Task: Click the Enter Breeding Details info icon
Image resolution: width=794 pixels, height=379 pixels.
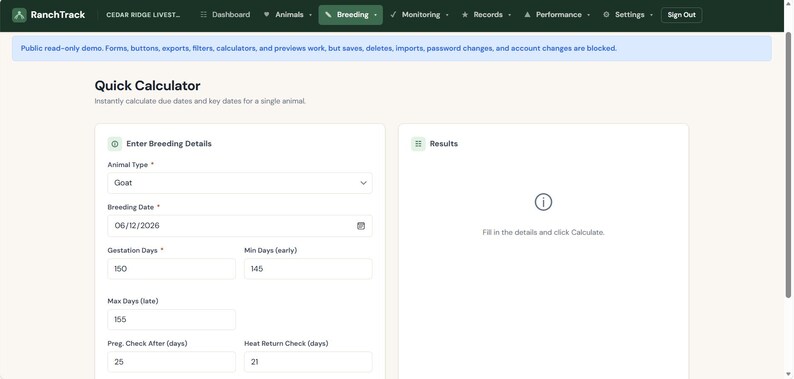Action: [x=114, y=144]
